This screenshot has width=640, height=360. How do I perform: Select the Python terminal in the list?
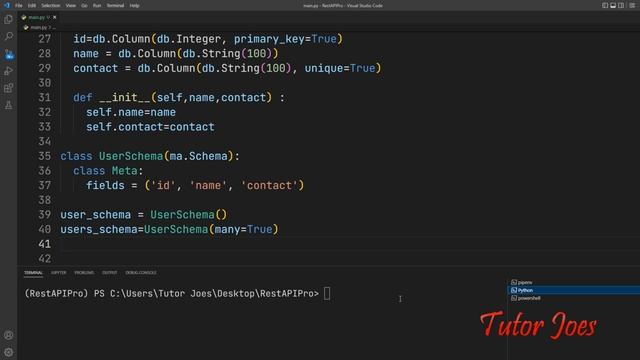(573, 290)
